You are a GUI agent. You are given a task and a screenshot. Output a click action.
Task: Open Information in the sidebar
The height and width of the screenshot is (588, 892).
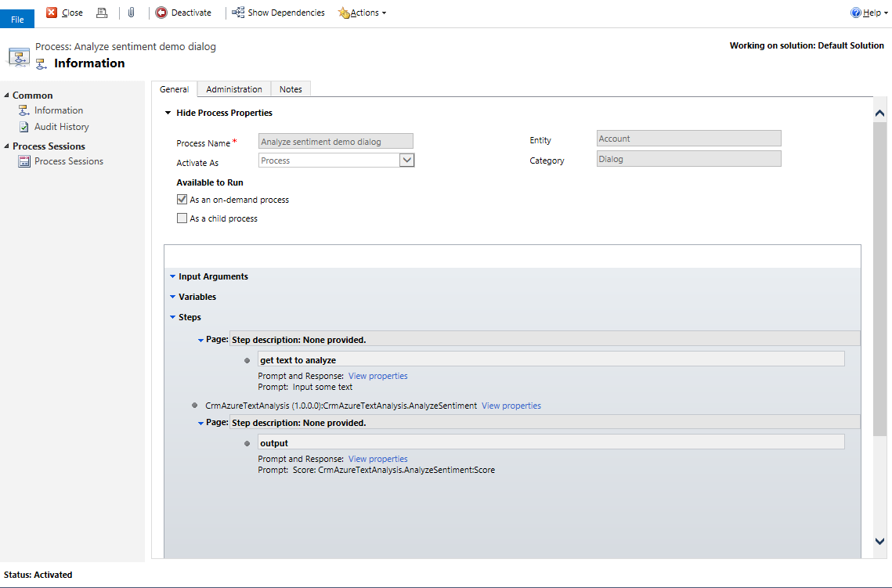point(59,110)
